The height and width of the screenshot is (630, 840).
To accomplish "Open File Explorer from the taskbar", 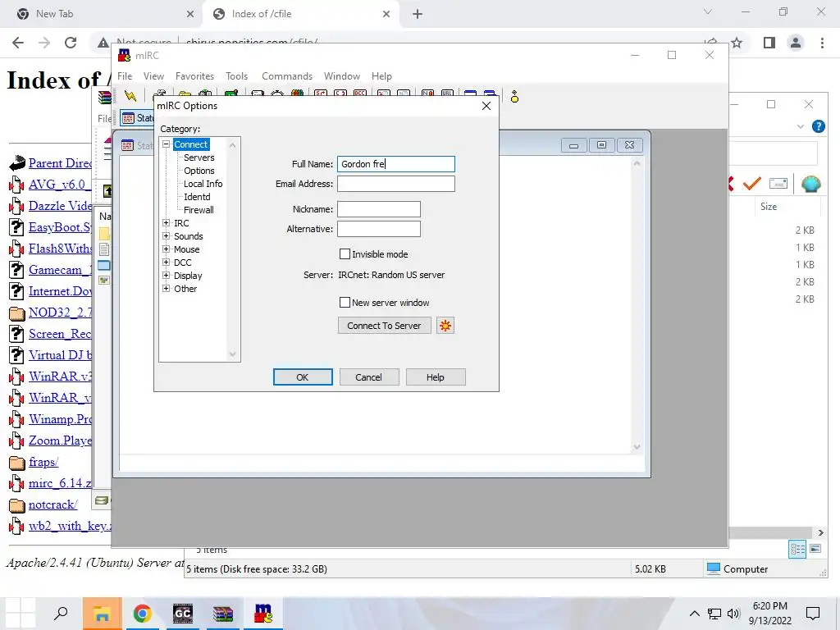I will click(102, 614).
